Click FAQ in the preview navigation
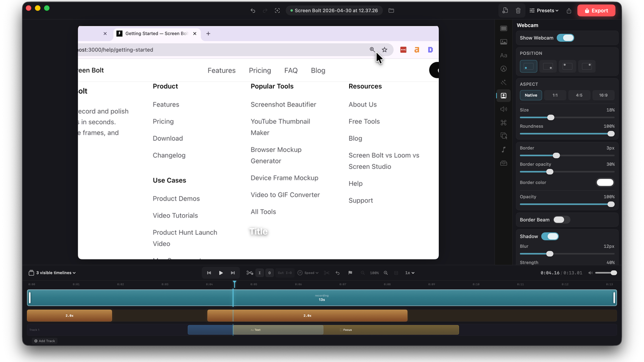 (291, 70)
